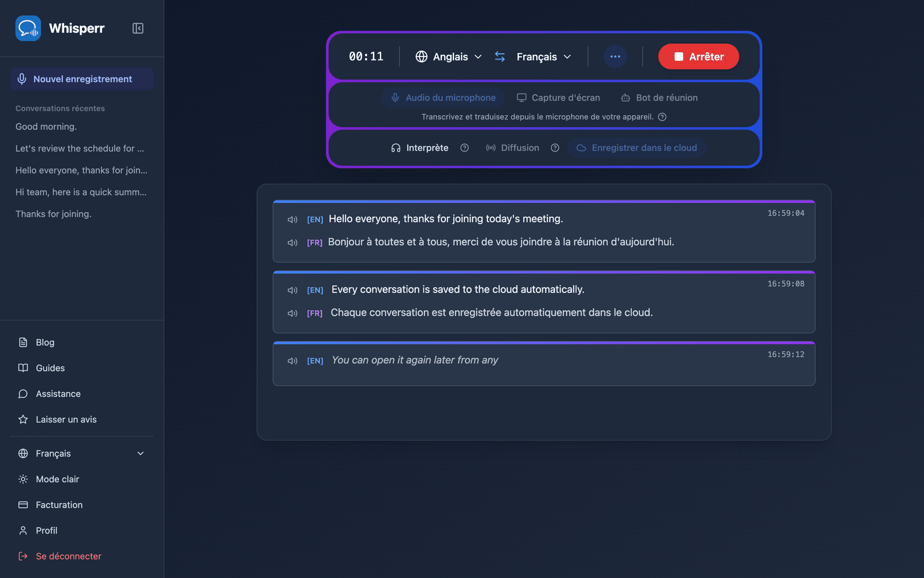The height and width of the screenshot is (578, 924).
Task: Click the sun icon for Mode clair
Action: point(23,479)
